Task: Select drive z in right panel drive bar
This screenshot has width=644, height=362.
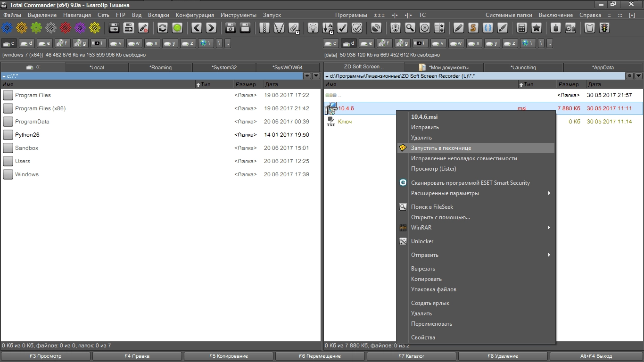Action: tap(509, 43)
